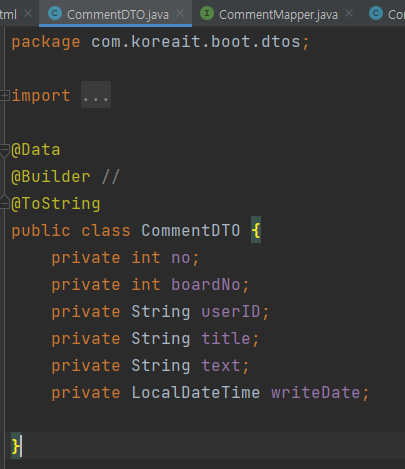Click the field name no
The image size is (405, 469).
click(181, 258)
